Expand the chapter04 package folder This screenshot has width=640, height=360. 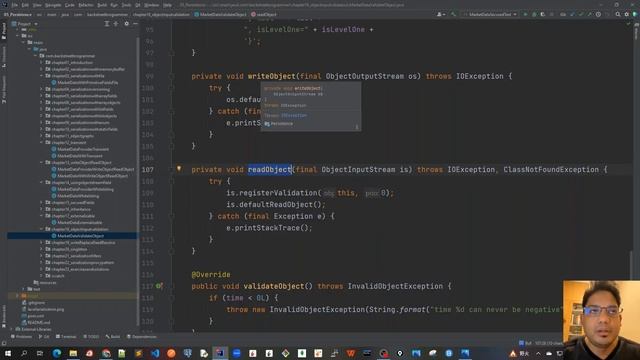coord(42,89)
